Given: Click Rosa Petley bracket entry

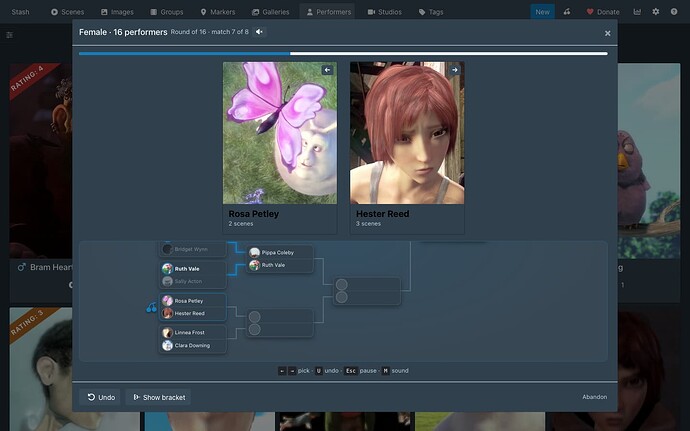Looking at the screenshot, I should [x=193, y=301].
